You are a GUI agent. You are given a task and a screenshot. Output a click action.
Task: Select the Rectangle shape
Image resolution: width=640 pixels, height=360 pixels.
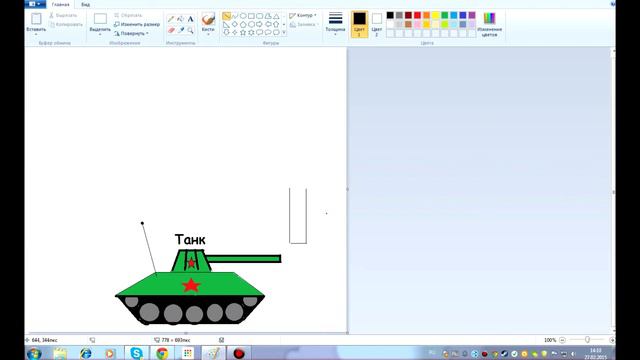(x=251, y=16)
